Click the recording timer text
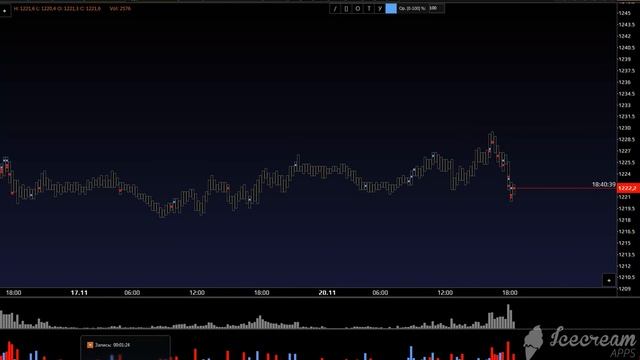The image size is (640, 360). click(x=112, y=345)
